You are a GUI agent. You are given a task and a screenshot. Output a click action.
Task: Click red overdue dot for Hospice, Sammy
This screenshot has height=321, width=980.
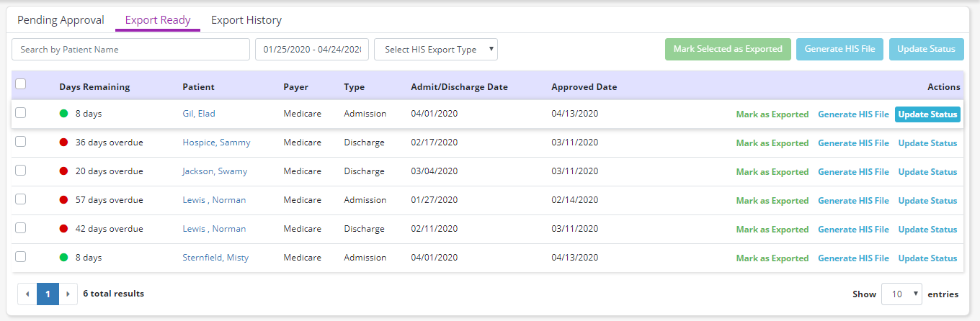[64, 143]
